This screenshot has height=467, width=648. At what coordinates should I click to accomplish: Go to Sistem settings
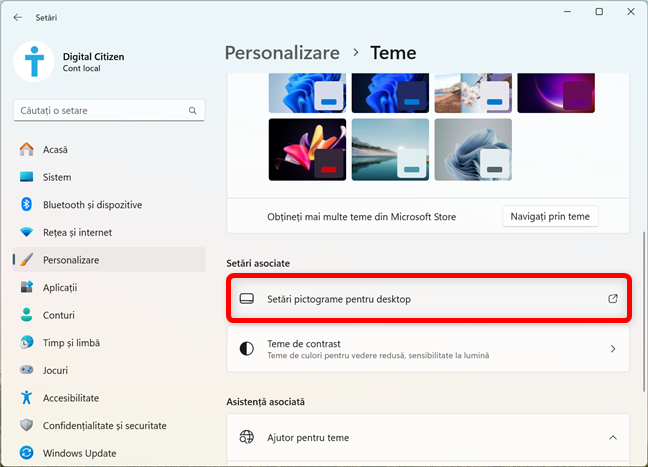click(57, 177)
